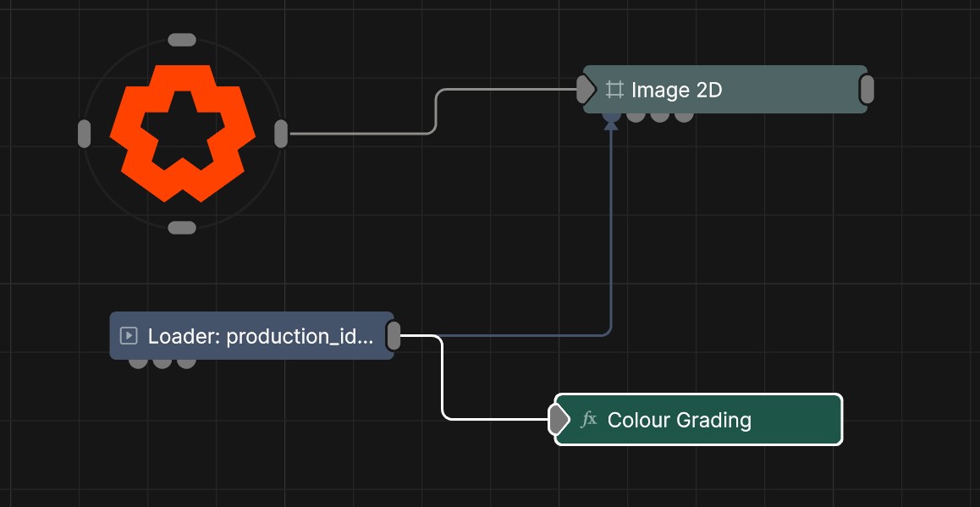Click the root node's left port
The image size is (980, 507).
click(84, 134)
